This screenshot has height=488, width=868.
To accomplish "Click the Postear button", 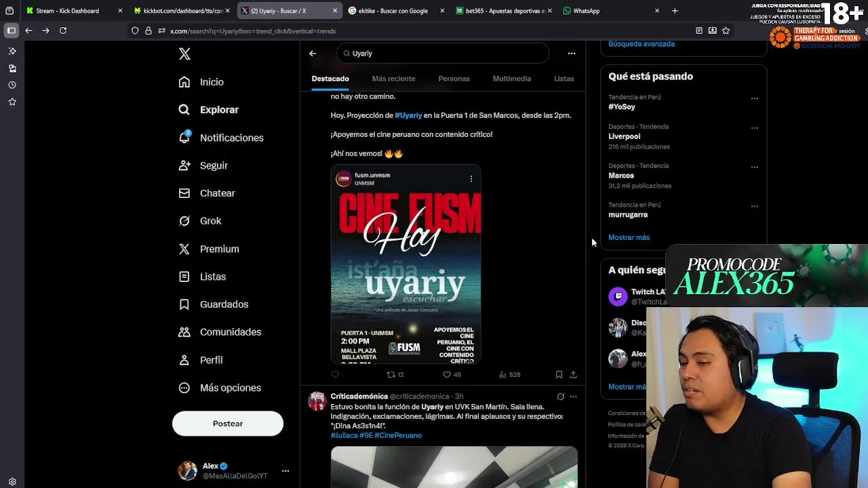I will [x=228, y=424].
